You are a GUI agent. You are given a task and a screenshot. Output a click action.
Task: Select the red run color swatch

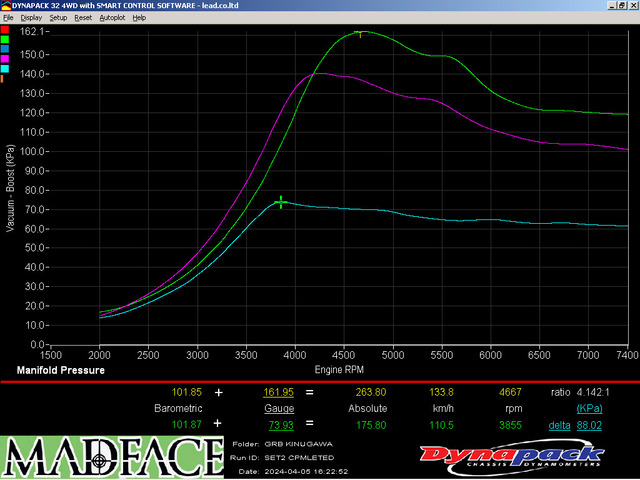click(4, 28)
